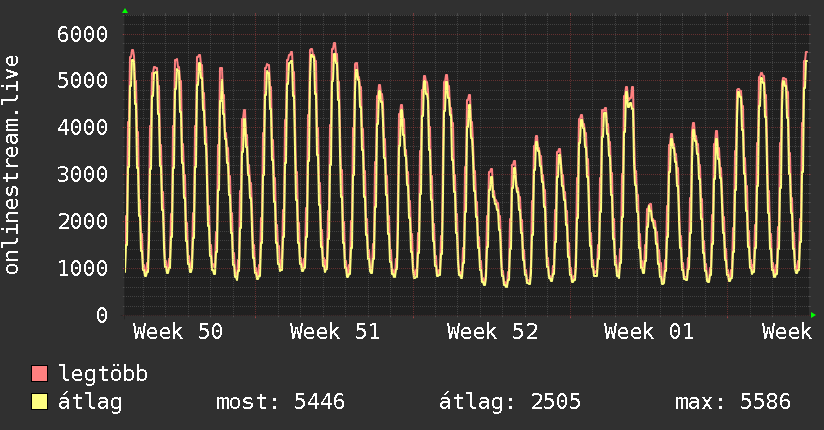Image resolution: width=824 pixels, height=430 pixels.
Task: Click the 'most: 5446' current value
Action: pyautogui.click(x=280, y=403)
